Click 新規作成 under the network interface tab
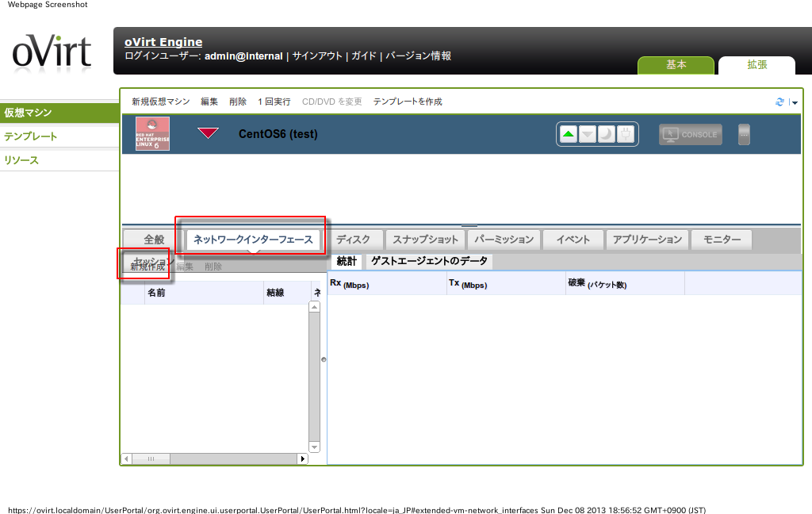The height and width of the screenshot is (514, 812). [147, 267]
